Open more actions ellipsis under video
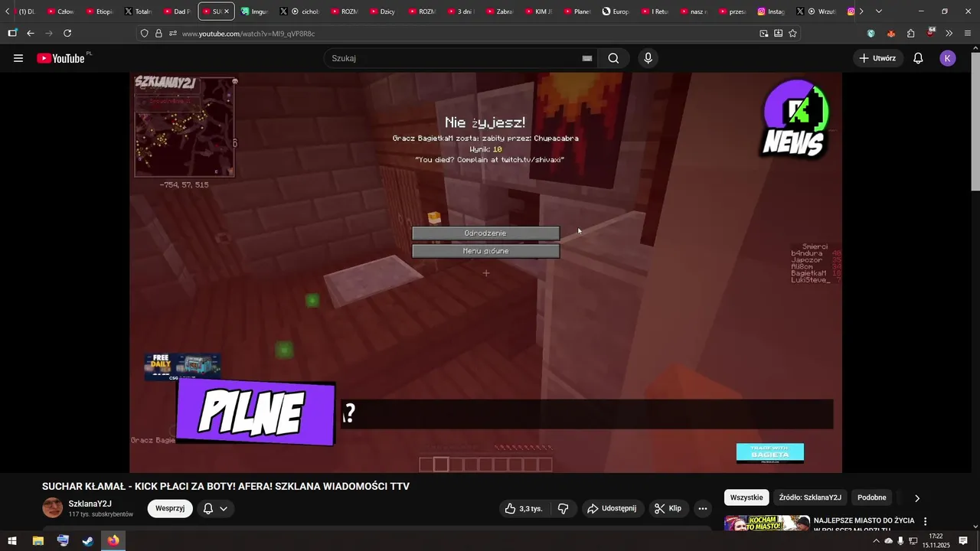Image resolution: width=980 pixels, height=551 pixels. pos(702,508)
